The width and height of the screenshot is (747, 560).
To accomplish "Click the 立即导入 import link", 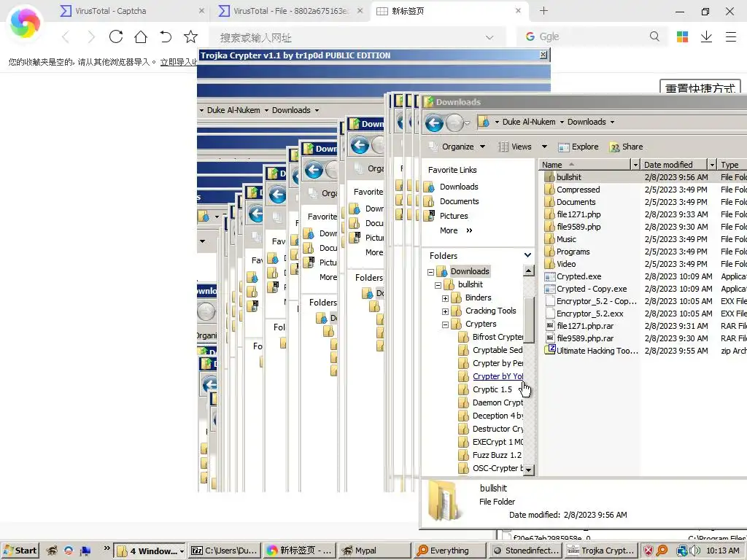I will 179,62.
